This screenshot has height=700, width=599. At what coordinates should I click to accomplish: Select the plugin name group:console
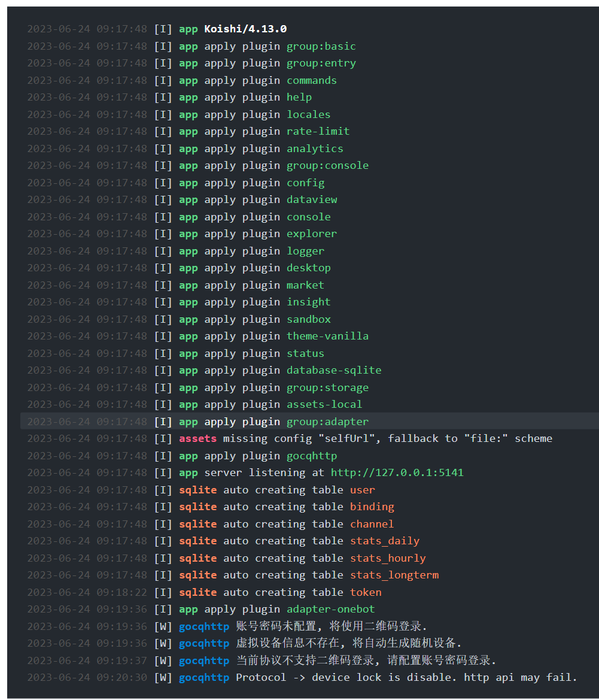(x=327, y=166)
